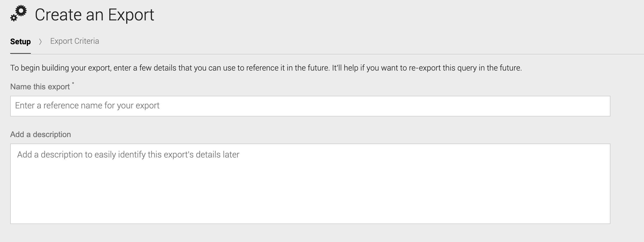Click the word re-export in the instructions
The height and width of the screenshot is (242, 644).
(x=425, y=68)
